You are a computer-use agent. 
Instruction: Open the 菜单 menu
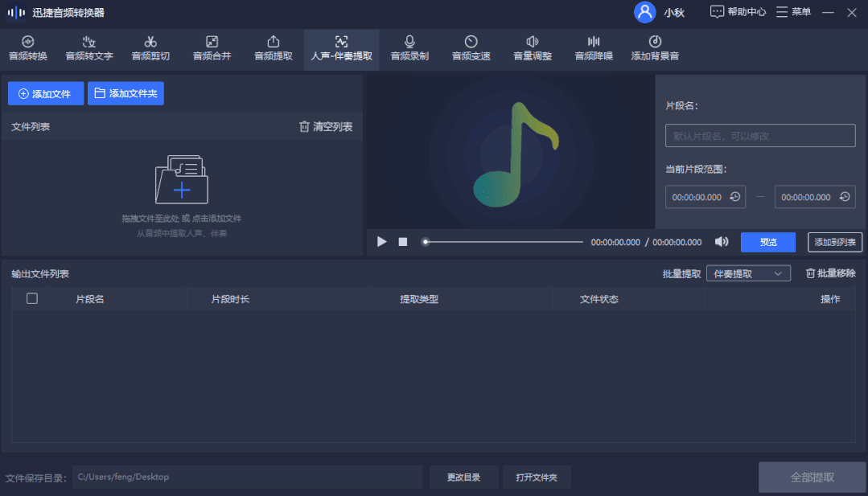point(793,12)
